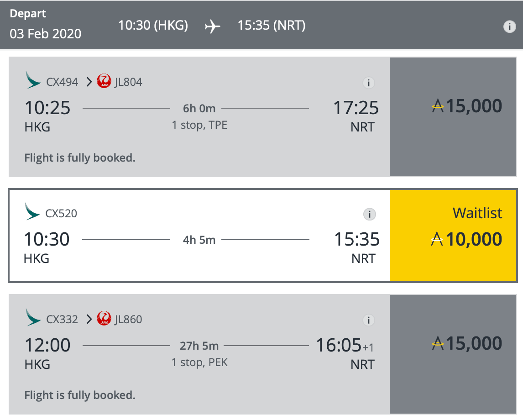523x420 pixels.
Task: Select 15,000 miles fare for CX494 flight
Action: 453,117
